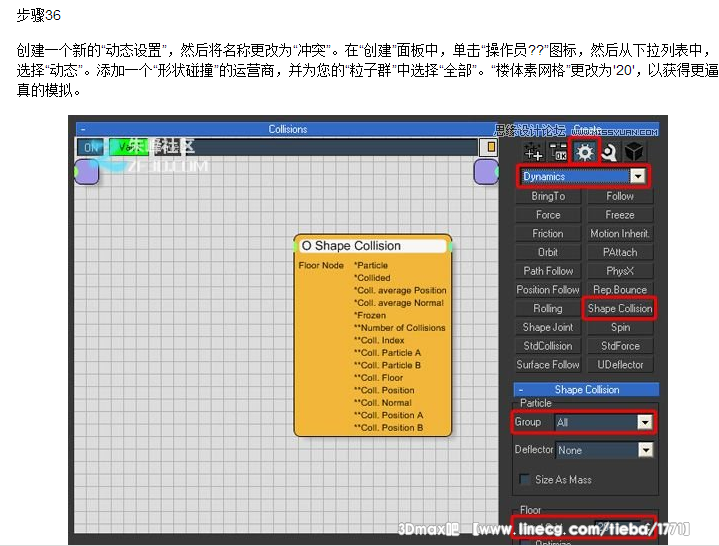Click the **Coll. Normal output
Image resolution: width=719 pixels, height=546 pixels.
point(382,403)
